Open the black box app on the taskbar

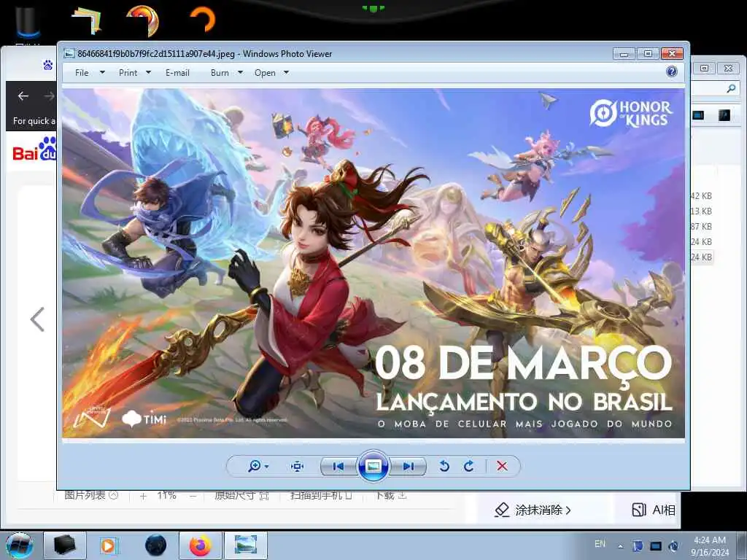tap(65, 545)
